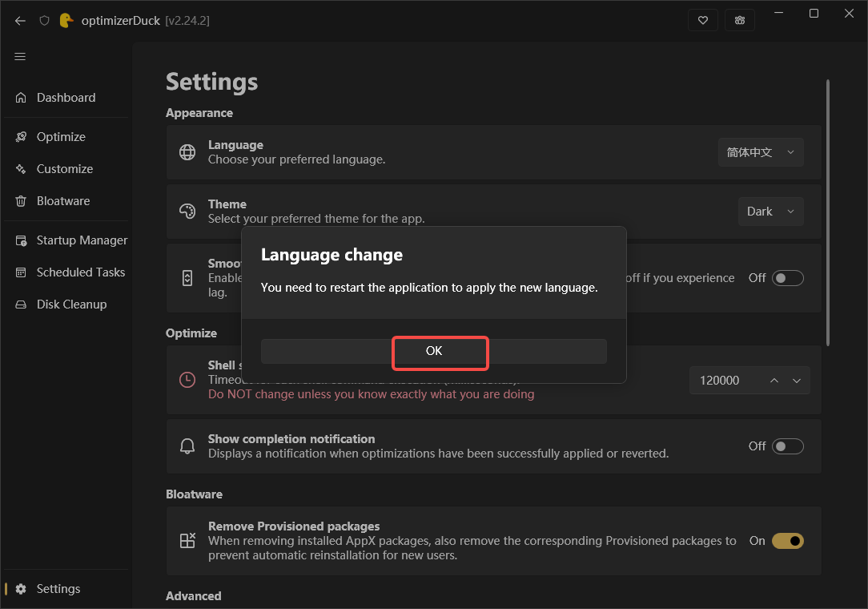
Task: Open Disk Cleanup
Action: (x=66, y=304)
